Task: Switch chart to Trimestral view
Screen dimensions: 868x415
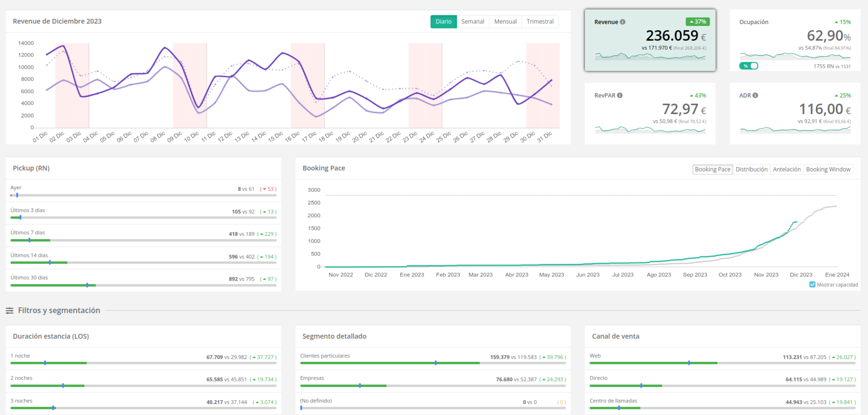Action: (540, 22)
